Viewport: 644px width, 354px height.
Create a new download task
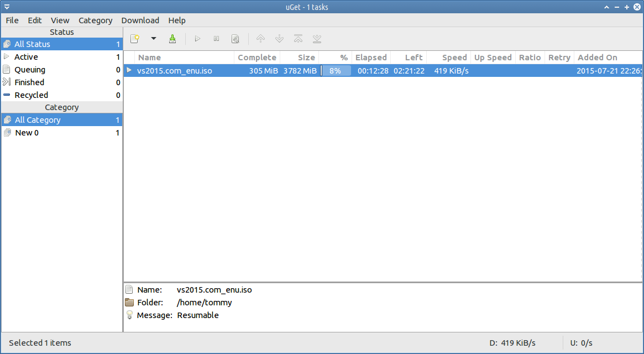coord(135,39)
